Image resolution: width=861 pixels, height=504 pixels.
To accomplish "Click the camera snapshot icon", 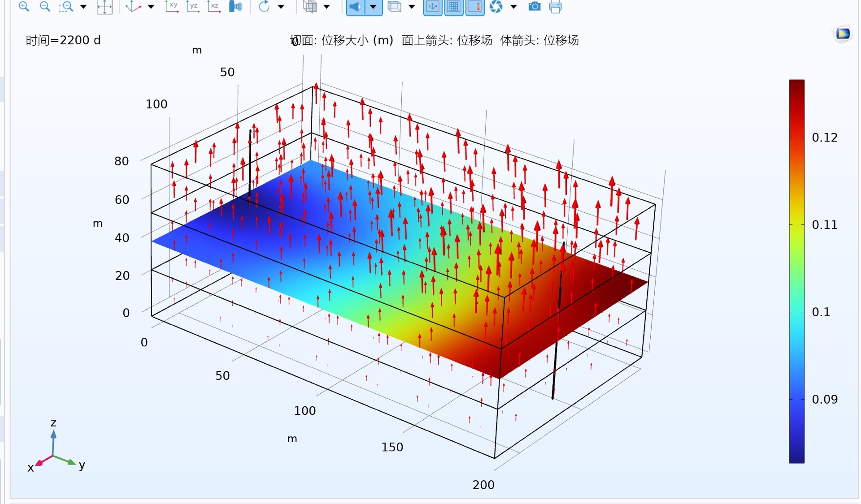I will point(534,6).
